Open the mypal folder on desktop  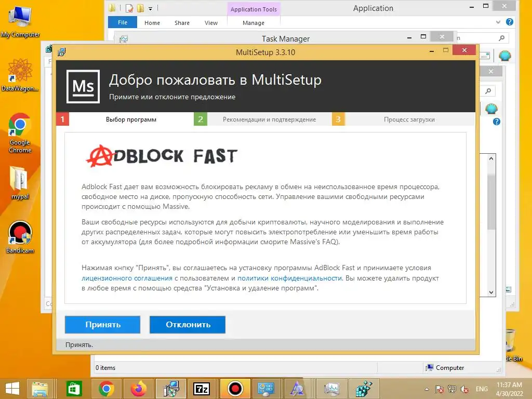pyautogui.click(x=19, y=182)
